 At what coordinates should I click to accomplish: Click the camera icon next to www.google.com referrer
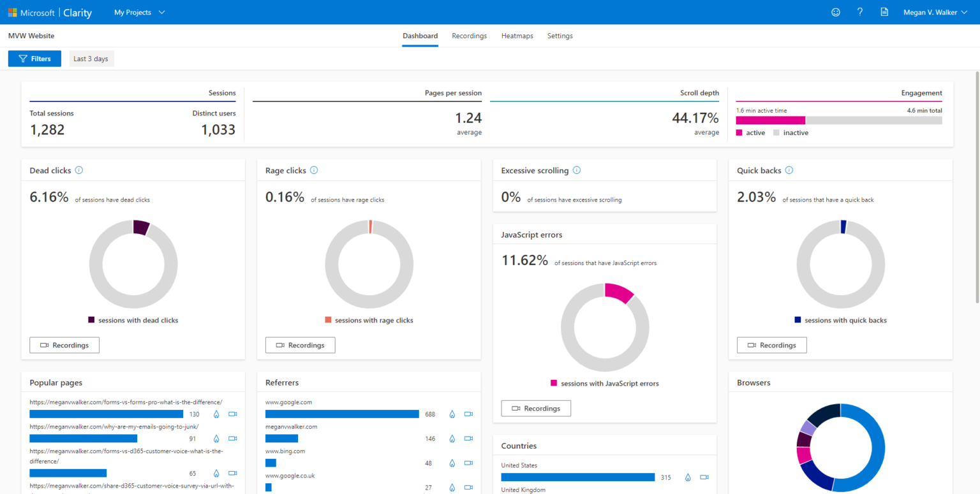pos(469,414)
